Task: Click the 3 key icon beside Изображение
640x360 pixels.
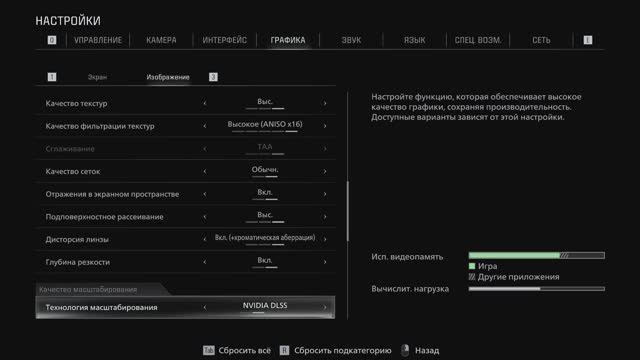Action: click(213, 77)
